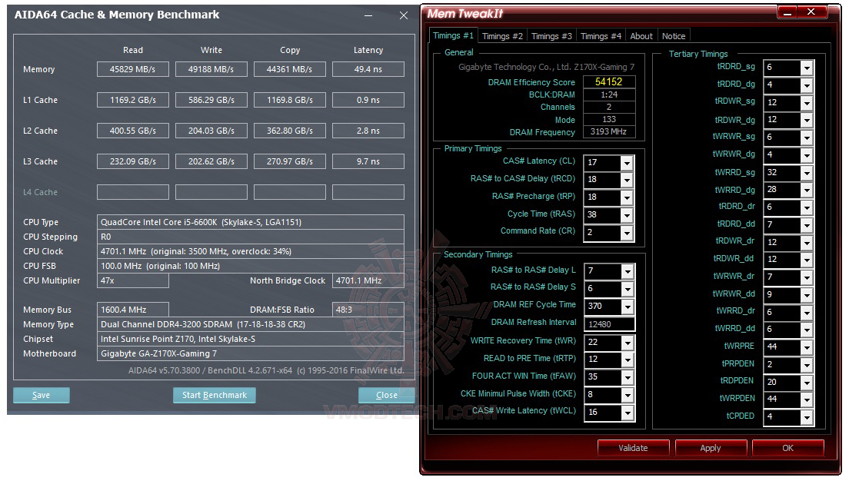Click the Validate button

pos(633,448)
